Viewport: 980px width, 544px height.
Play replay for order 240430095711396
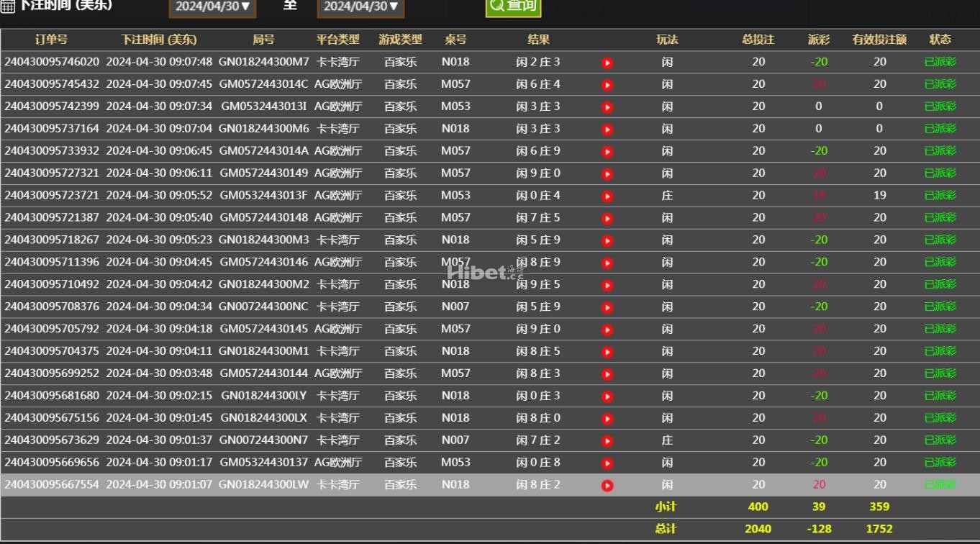click(607, 263)
